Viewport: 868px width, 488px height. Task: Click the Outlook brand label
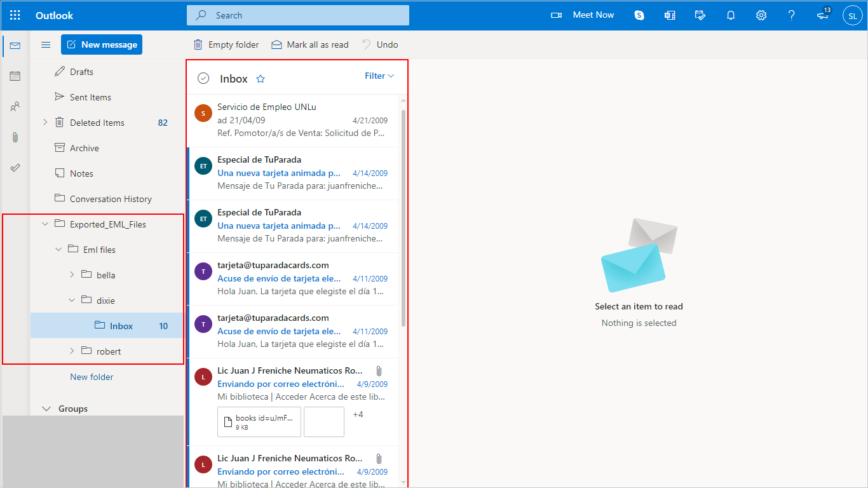(x=55, y=15)
